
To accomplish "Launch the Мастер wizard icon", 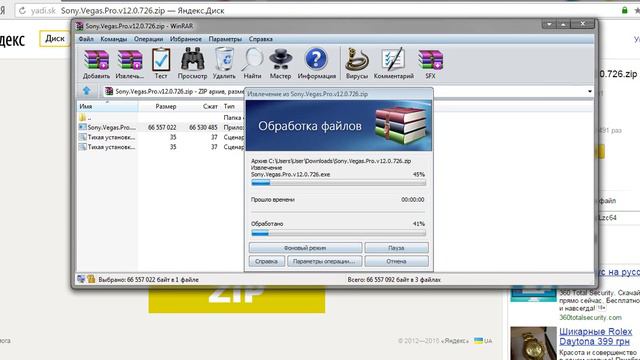I will 280,64.
